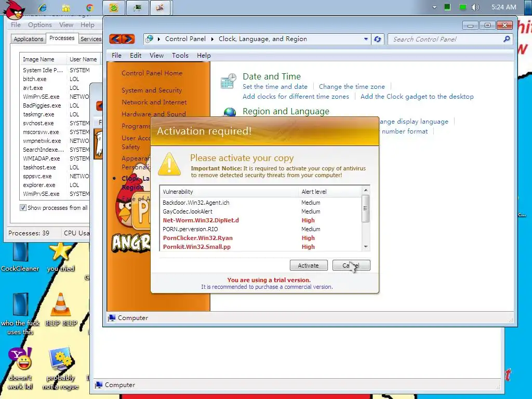This screenshot has height=399, width=532.
Task: Click the search magnifier icon
Action: tap(507, 39)
